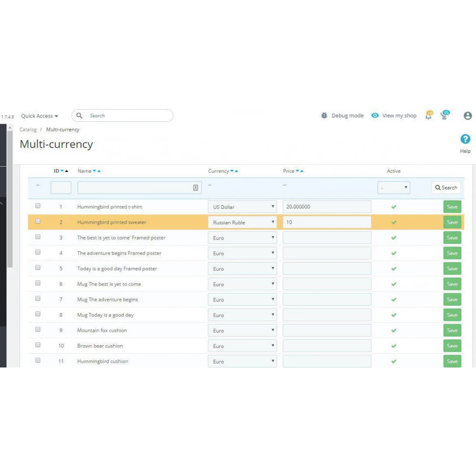Open currency dropdown for Hummingbird cushion

click(x=242, y=361)
